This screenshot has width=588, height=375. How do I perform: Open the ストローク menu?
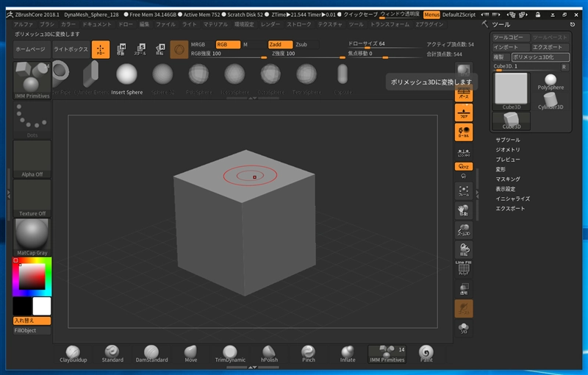(x=299, y=24)
